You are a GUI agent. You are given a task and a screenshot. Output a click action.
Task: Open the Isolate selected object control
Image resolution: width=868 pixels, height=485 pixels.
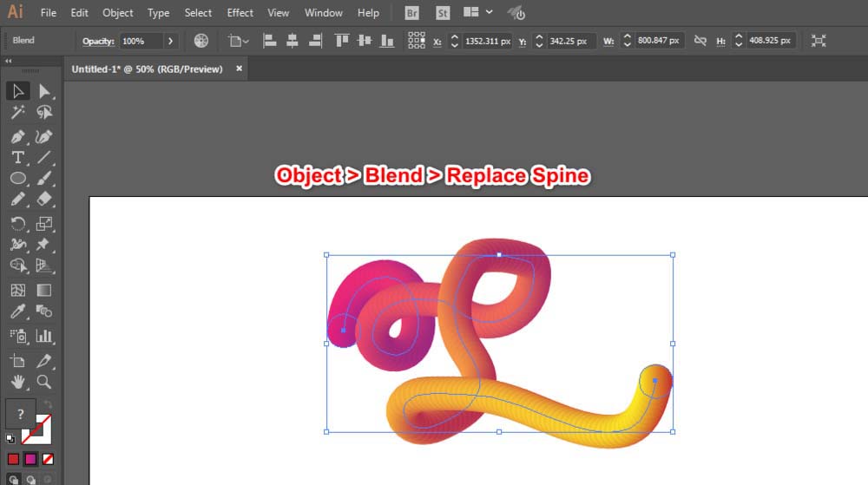pos(819,41)
